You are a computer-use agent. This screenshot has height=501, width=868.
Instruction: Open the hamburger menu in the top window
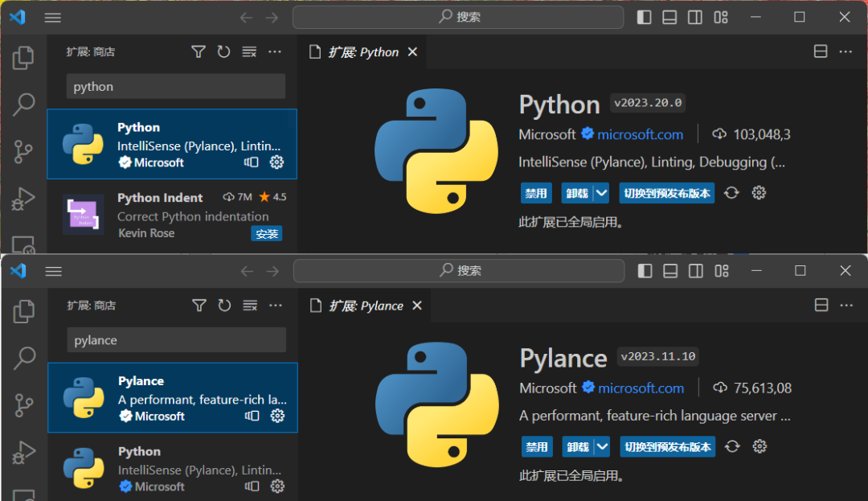pyautogui.click(x=52, y=17)
